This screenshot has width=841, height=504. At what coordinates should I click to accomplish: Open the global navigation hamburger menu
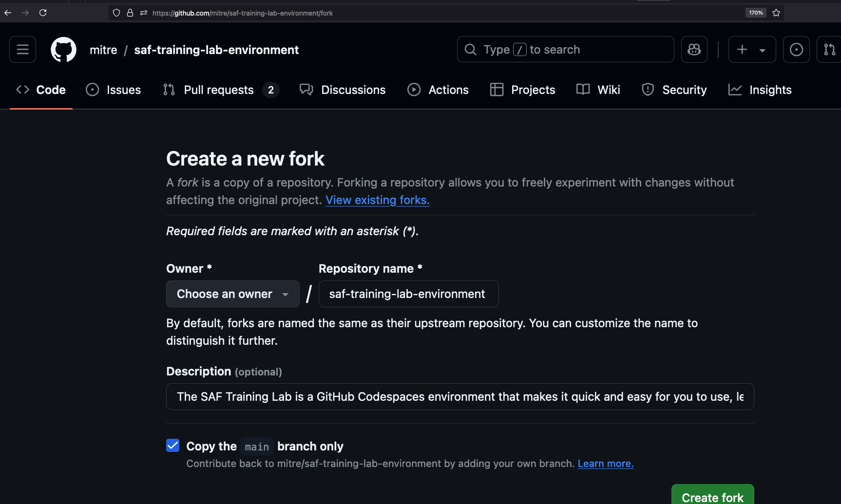pos(22,49)
